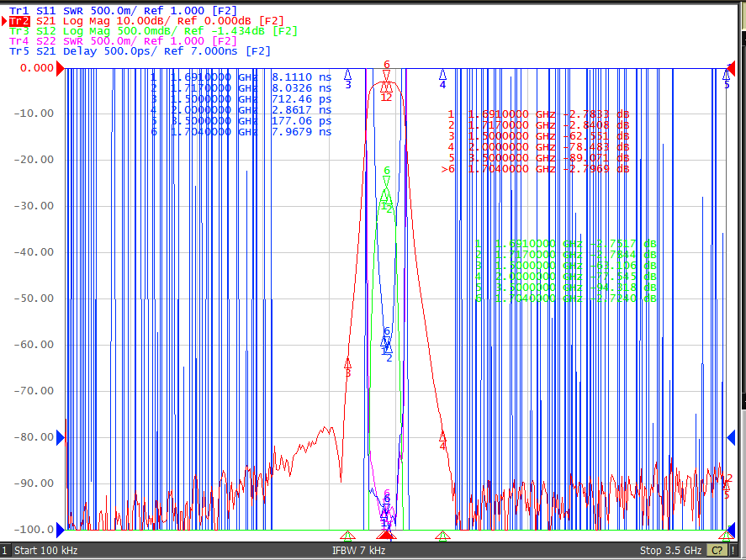Click blue delay readout 712.46 ps
746x560 pixels.
(302, 99)
